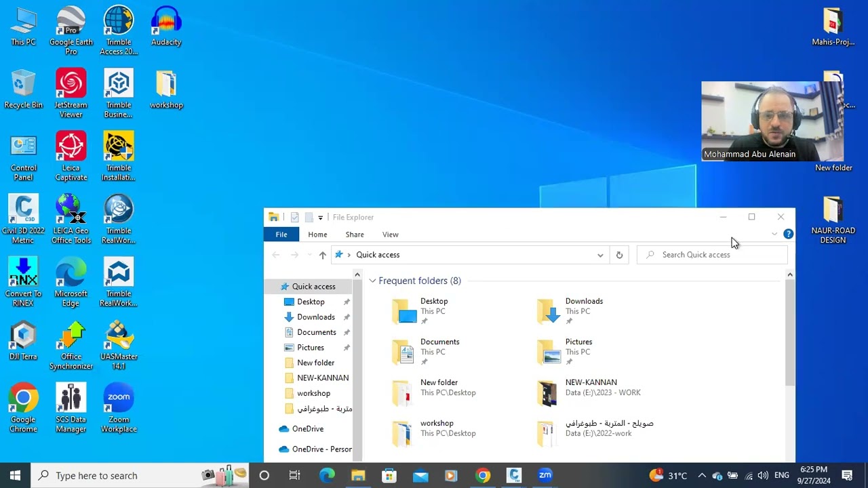This screenshot has width=868, height=488.
Task: Open Task View on the taskbar
Action: (x=295, y=475)
